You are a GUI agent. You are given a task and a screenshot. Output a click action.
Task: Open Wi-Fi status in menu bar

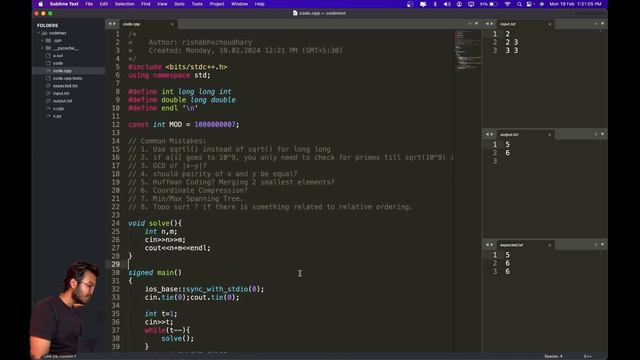pyautogui.click(x=507, y=4)
